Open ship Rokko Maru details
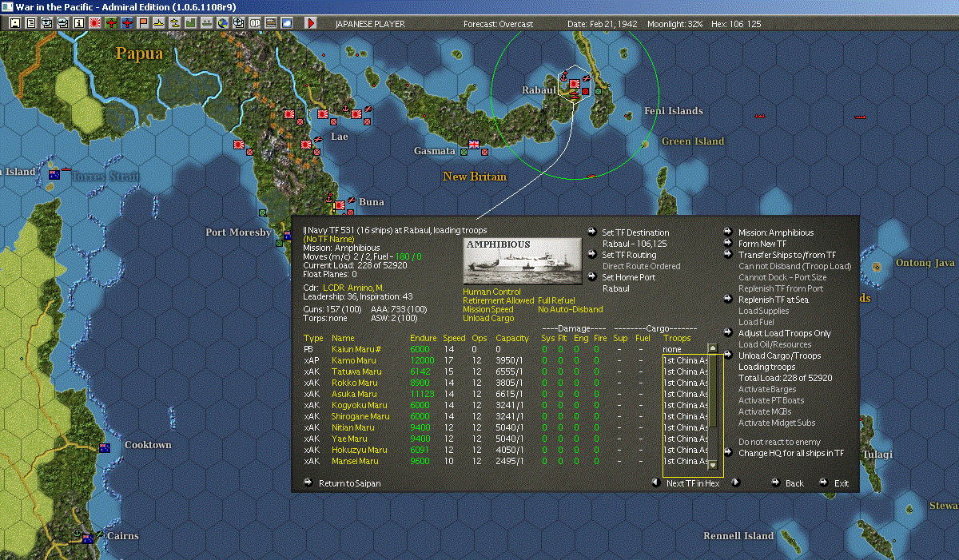This screenshot has width=959, height=560. coord(354,383)
